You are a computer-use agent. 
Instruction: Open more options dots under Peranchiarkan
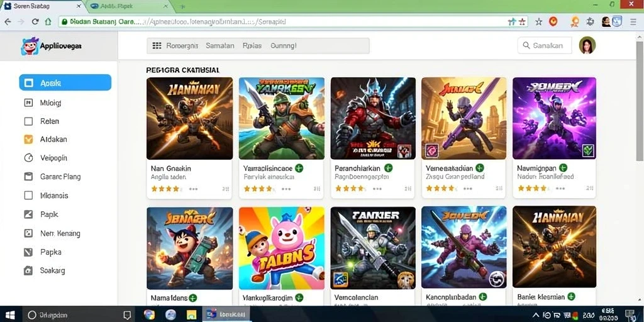coord(377,189)
